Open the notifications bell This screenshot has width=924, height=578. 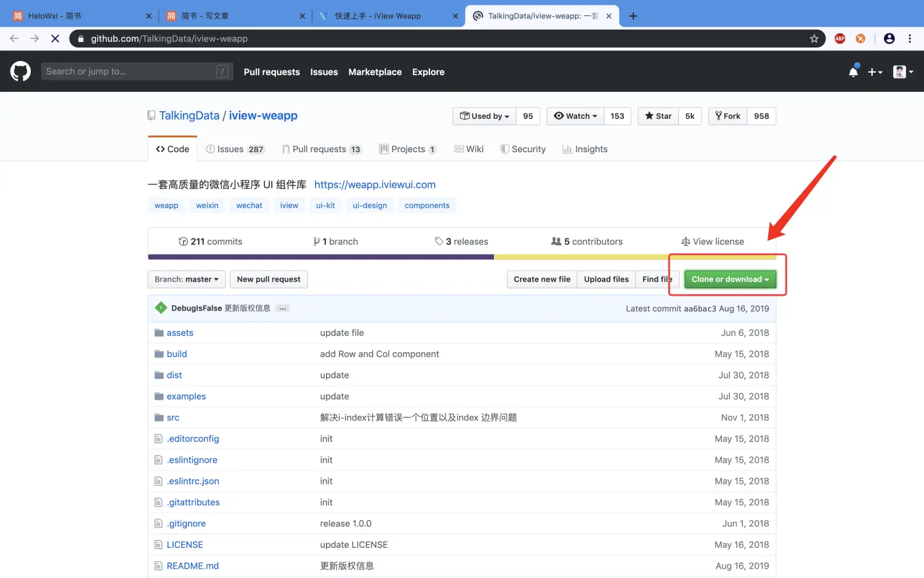tap(853, 71)
